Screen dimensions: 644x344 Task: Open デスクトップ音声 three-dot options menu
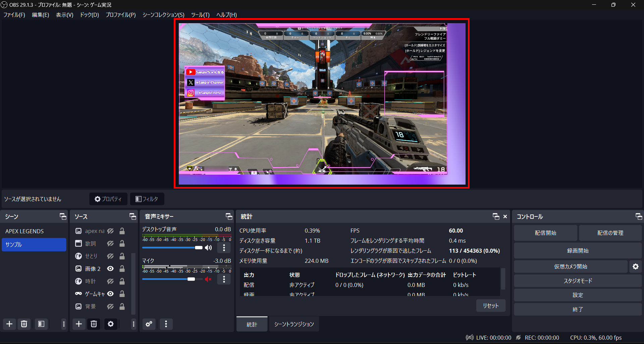point(224,248)
